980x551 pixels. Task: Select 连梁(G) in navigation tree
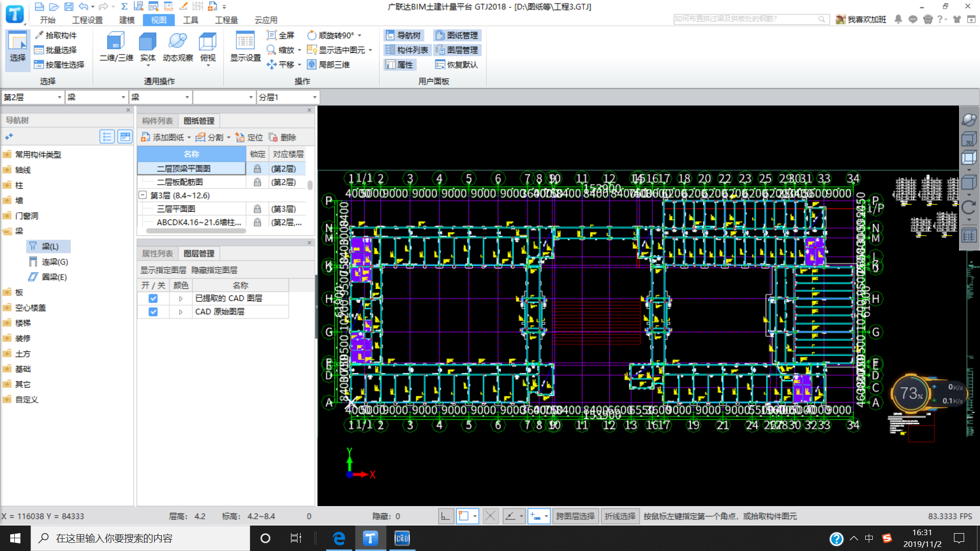(48, 262)
